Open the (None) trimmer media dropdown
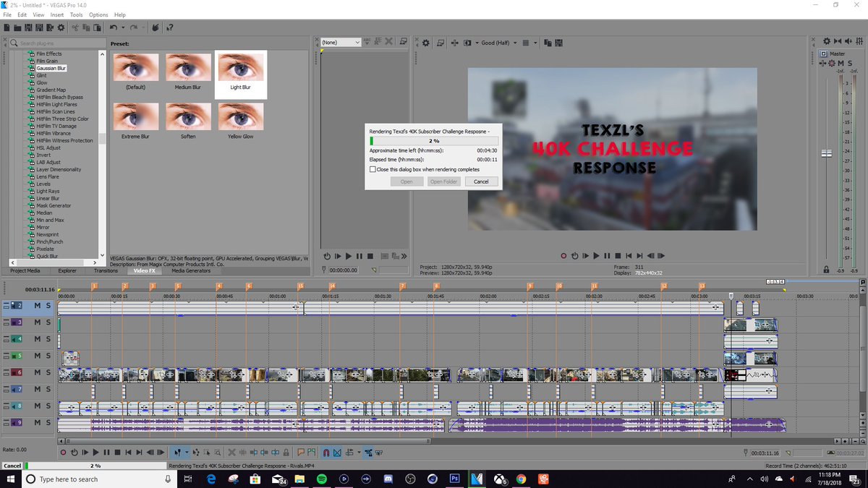This screenshot has width=868, height=488. coord(341,43)
